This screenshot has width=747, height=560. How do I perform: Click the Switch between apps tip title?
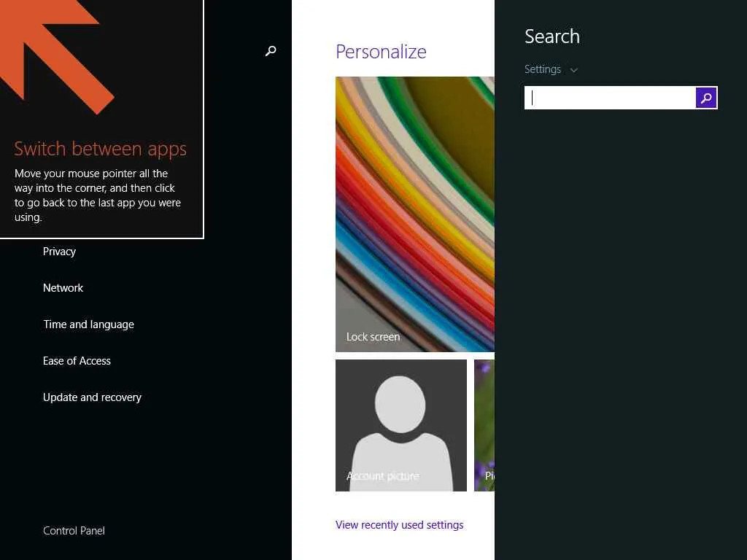pyautogui.click(x=100, y=149)
